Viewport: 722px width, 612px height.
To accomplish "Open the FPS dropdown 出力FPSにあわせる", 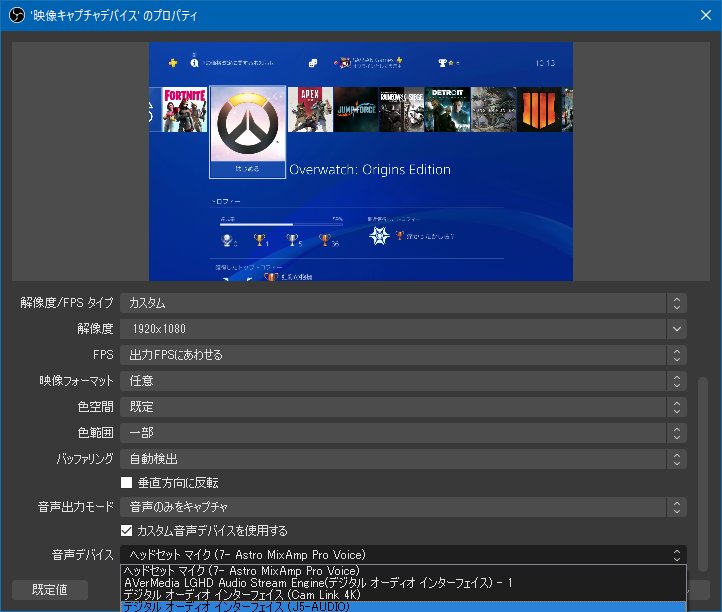I will pos(403,355).
